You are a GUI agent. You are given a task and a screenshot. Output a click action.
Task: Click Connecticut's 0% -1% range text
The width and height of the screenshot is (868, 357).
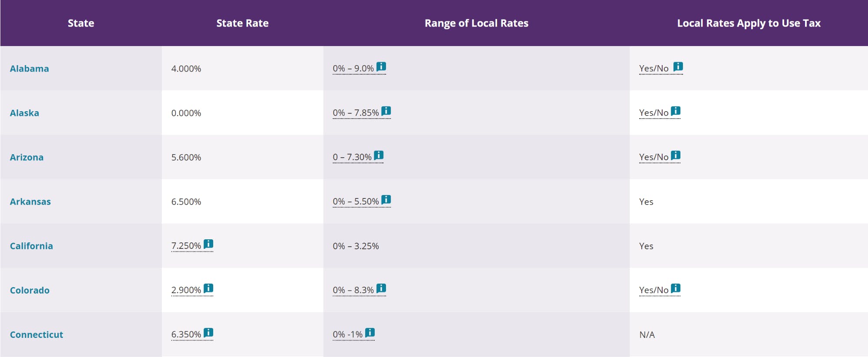point(347,334)
